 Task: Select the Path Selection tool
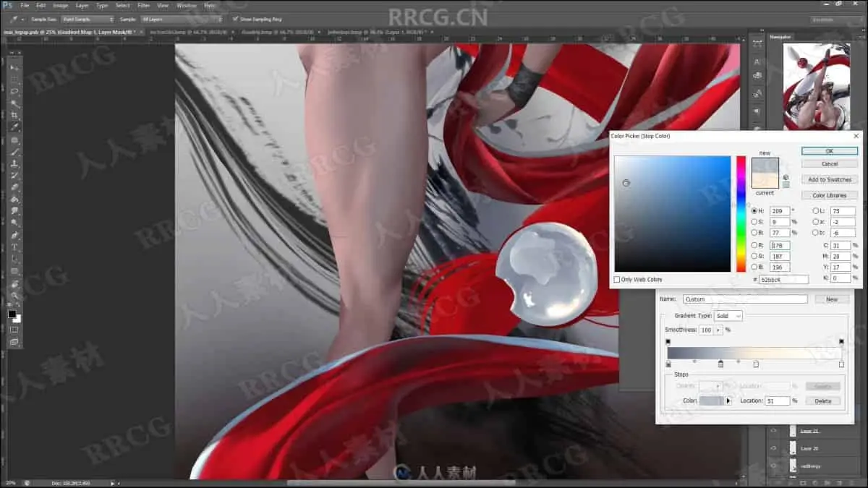pyautogui.click(x=14, y=260)
